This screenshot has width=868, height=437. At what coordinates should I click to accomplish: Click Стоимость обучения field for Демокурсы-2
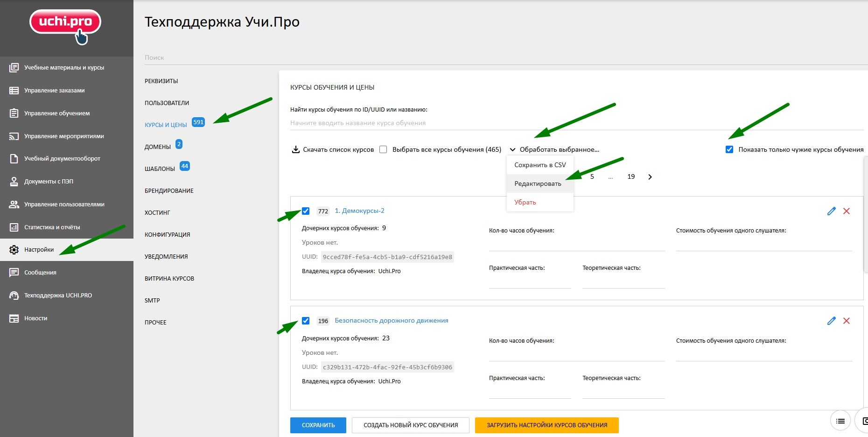(764, 244)
